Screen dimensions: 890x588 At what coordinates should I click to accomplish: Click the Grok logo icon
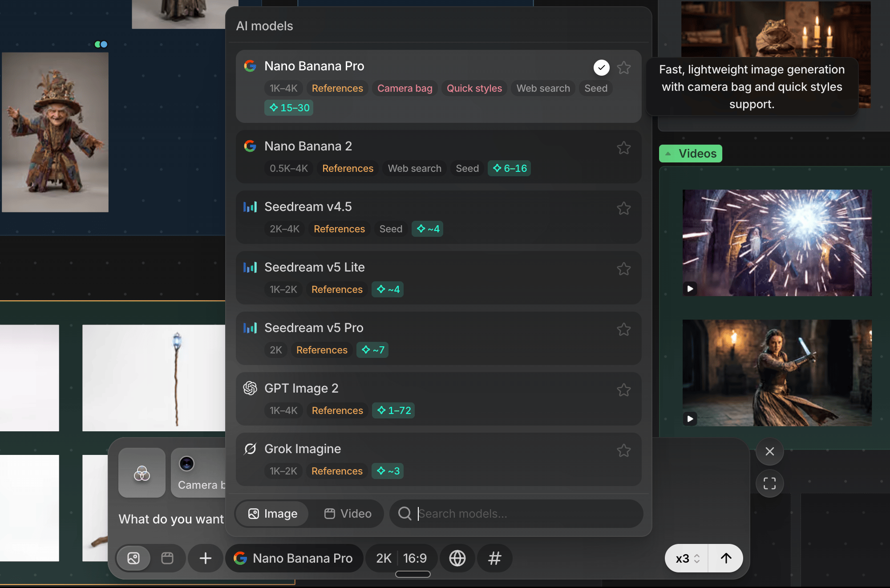(250, 449)
